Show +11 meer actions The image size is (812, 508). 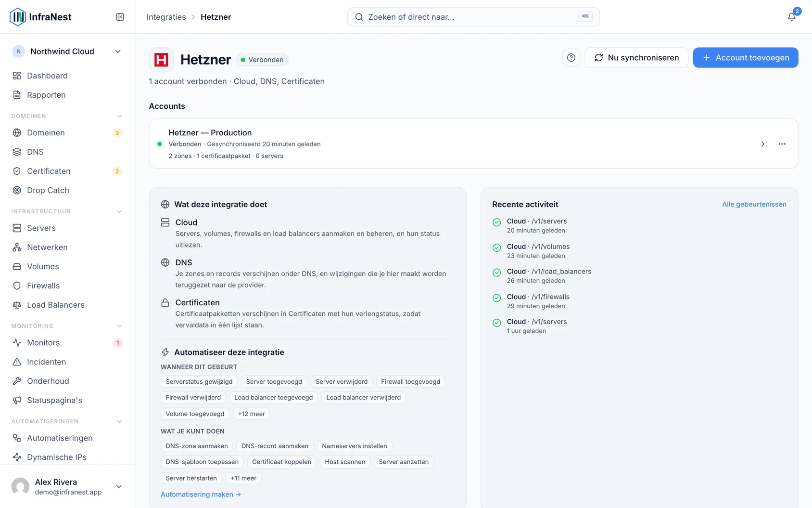[243, 478]
